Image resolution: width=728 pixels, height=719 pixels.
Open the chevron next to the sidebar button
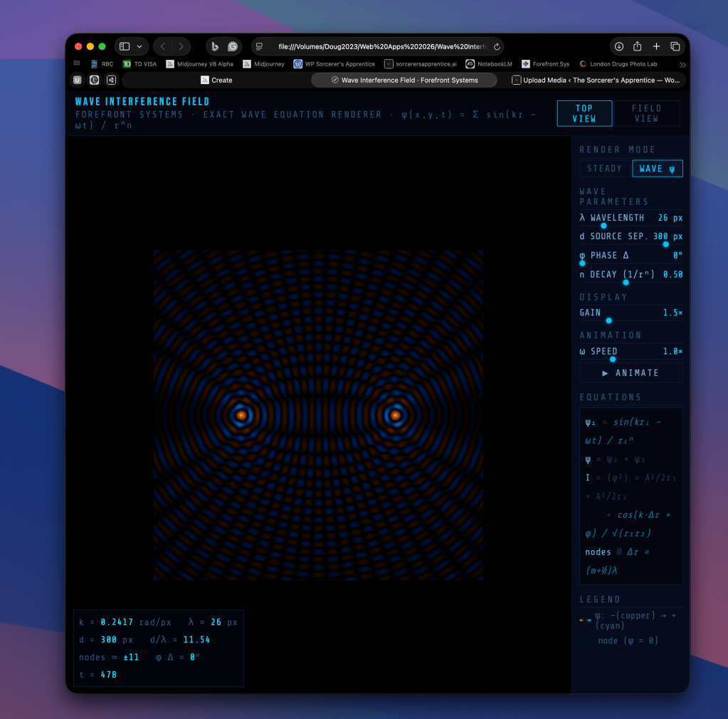coord(139,46)
